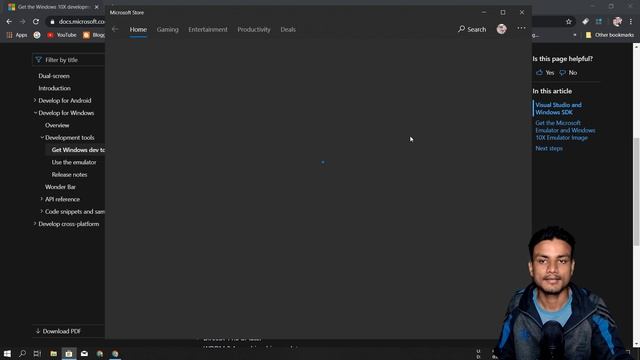Click Chrome's forward navigation arrow
This screenshot has height=360, width=640.
22,22
